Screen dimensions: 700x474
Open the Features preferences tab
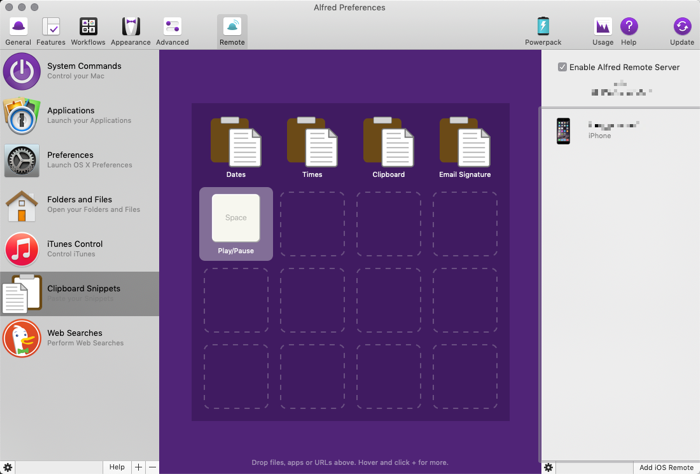coord(51,31)
